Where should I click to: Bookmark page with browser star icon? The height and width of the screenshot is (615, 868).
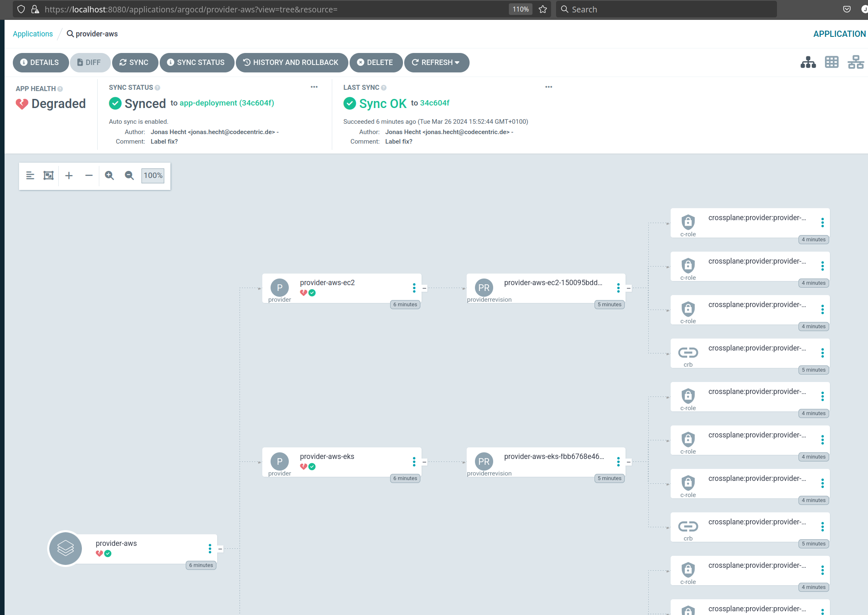(x=543, y=10)
